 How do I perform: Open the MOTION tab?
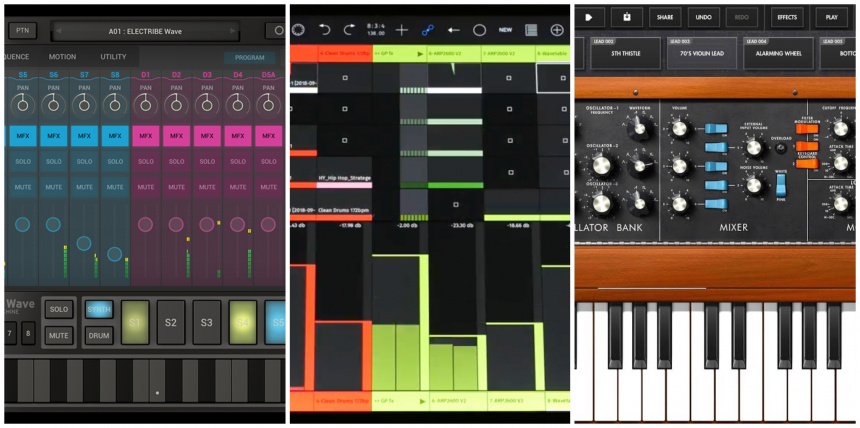tap(63, 57)
